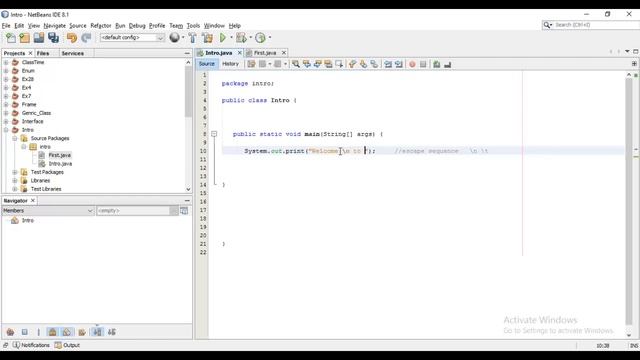Expand the Libraries node
Viewport: 640px width, 360px height.
point(15,180)
